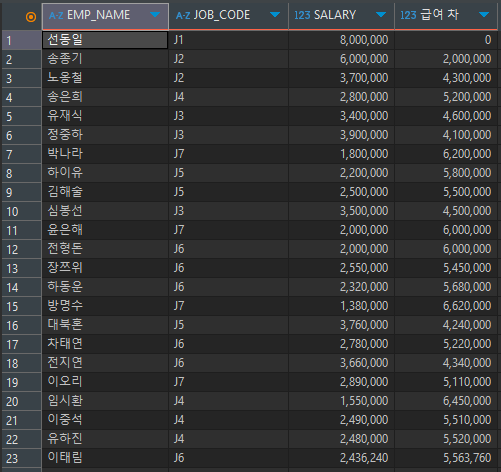Open the JOB_CODE column filter dropdown arrow

tap(275, 14)
